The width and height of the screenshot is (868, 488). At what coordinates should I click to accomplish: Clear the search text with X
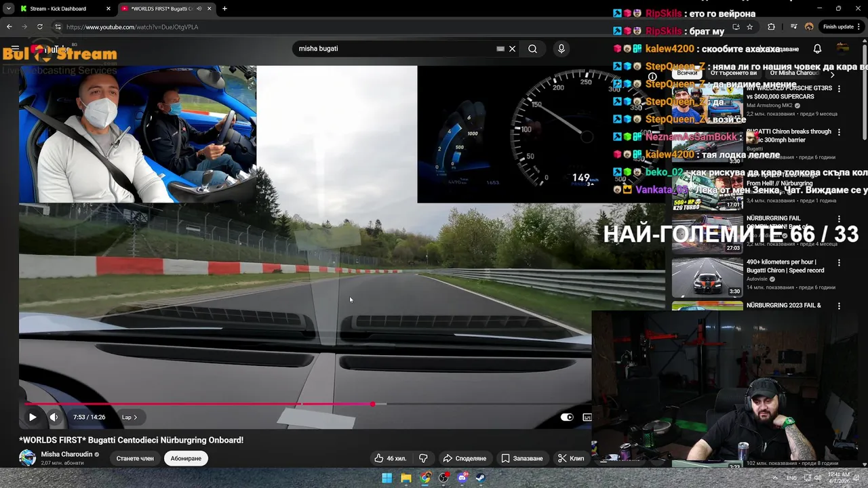[513, 49]
